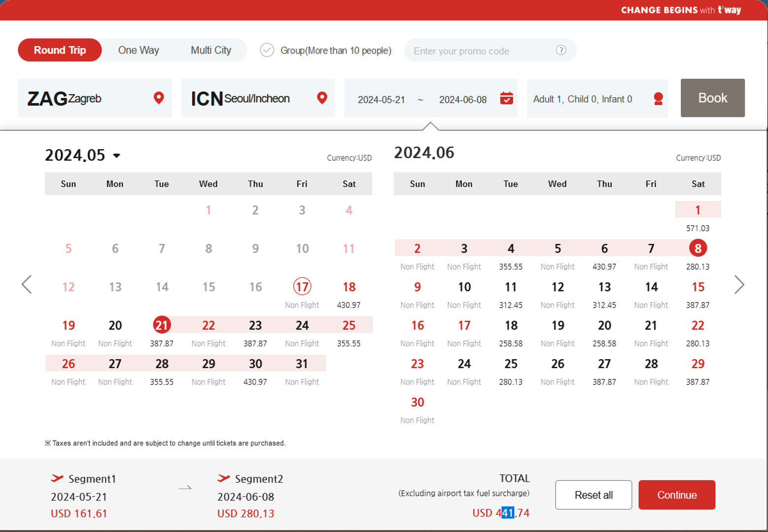Click the promo code input field
Viewport: 768px width, 532px height.
coord(481,51)
